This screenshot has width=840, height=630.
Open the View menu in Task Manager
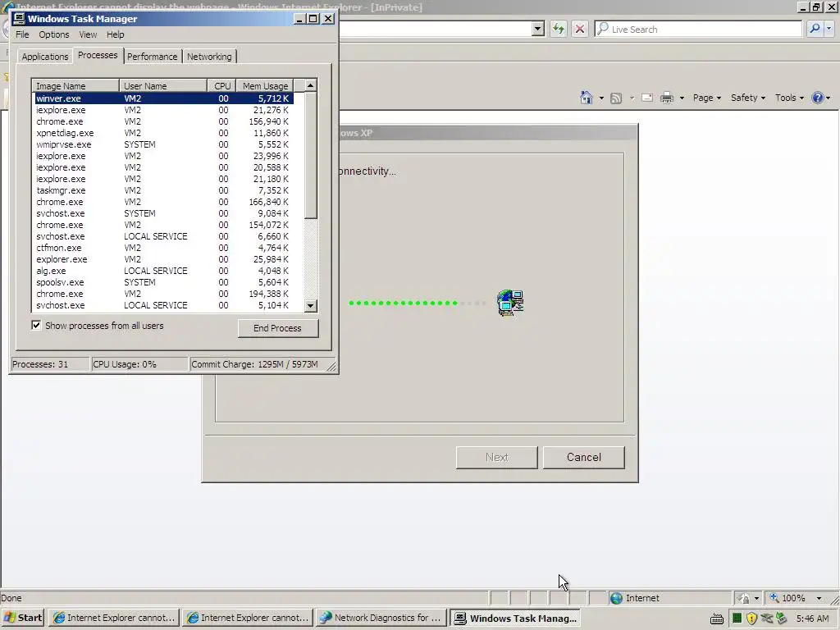coord(88,34)
